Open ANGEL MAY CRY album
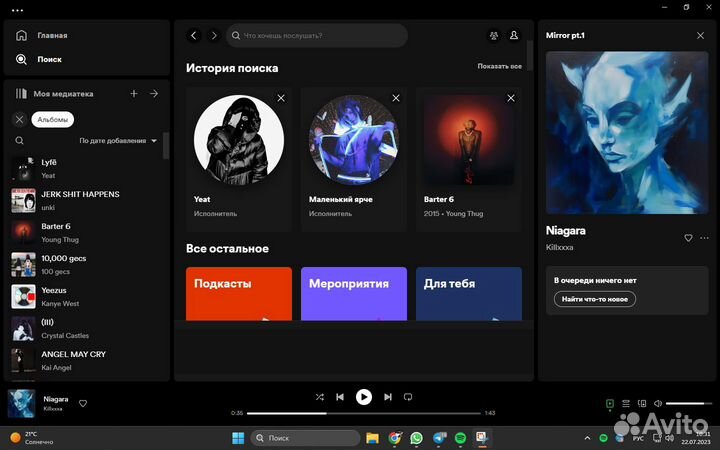Image resolution: width=720 pixels, height=450 pixels. [x=85, y=360]
